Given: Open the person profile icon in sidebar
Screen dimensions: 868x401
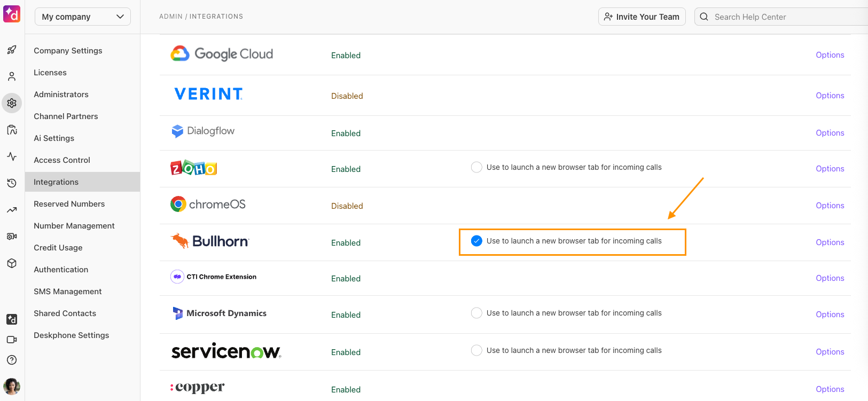Looking at the screenshot, I should pos(12,76).
